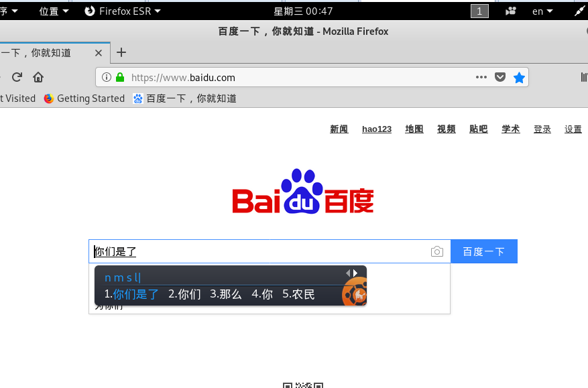Select candidate 2.你们
The height and width of the screenshot is (388, 588).
[x=184, y=294]
